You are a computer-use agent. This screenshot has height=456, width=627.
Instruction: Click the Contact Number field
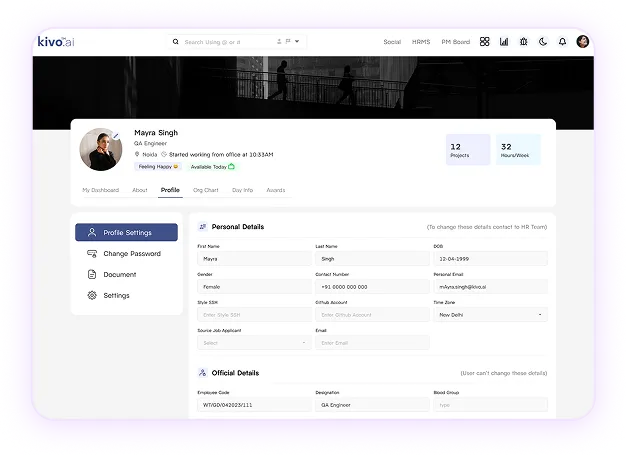pyautogui.click(x=372, y=287)
